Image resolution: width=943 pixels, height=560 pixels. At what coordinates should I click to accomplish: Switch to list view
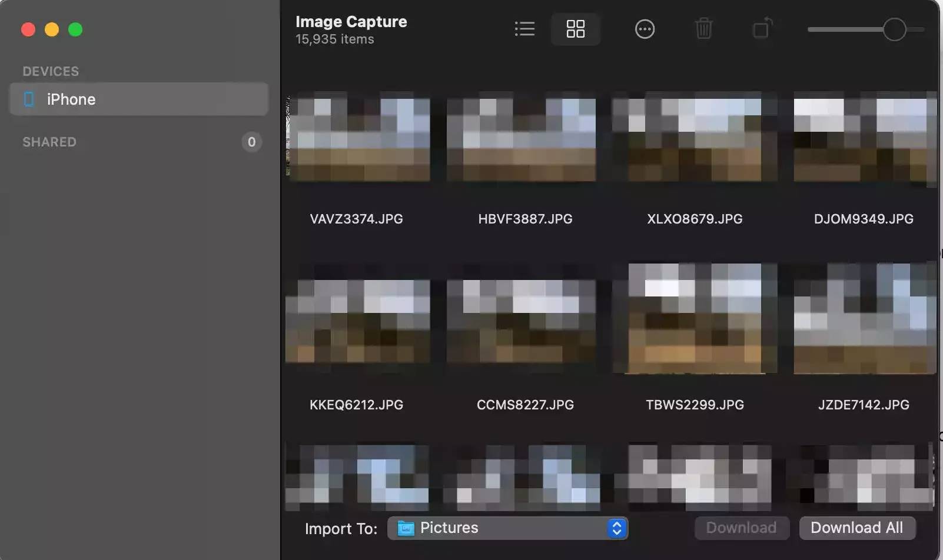pyautogui.click(x=524, y=29)
